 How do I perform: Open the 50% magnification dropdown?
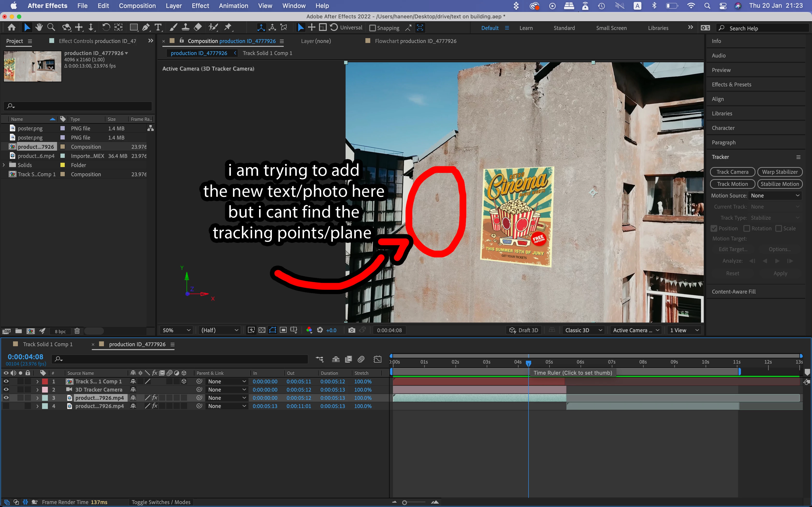point(176,330)
